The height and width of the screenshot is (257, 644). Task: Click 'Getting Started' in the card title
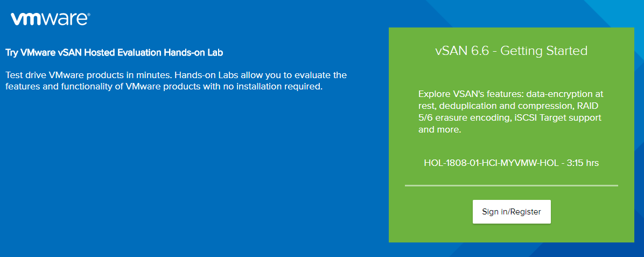click(x=544, y=51)
